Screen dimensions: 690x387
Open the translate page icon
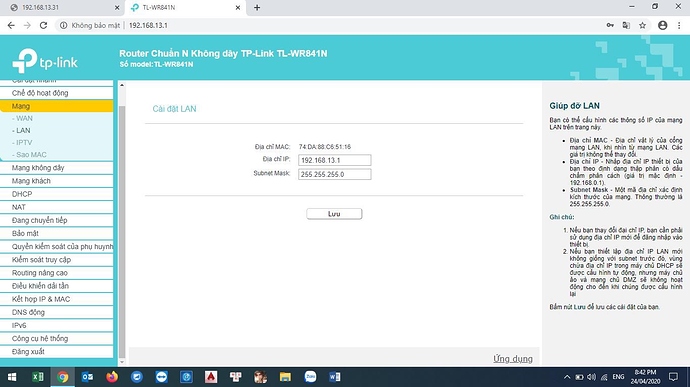pyautogui.click(x=626, y=26)
